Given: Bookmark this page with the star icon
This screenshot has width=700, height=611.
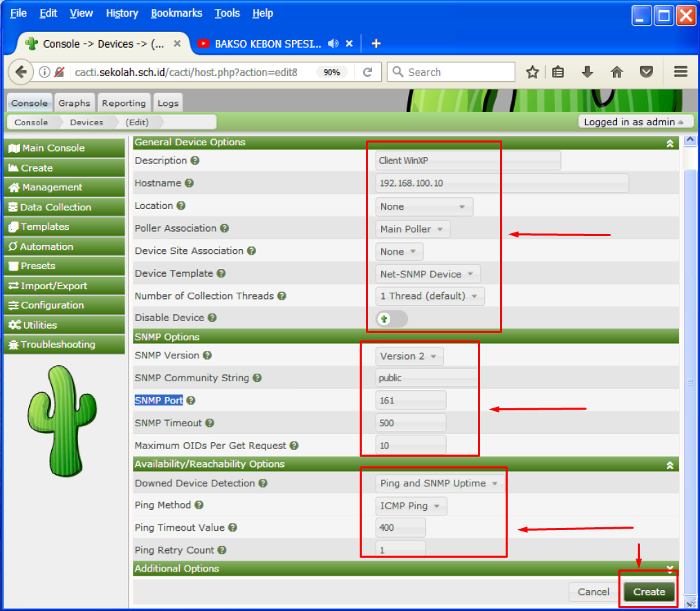Looking at the screenshot, I should tap(532, 72).
